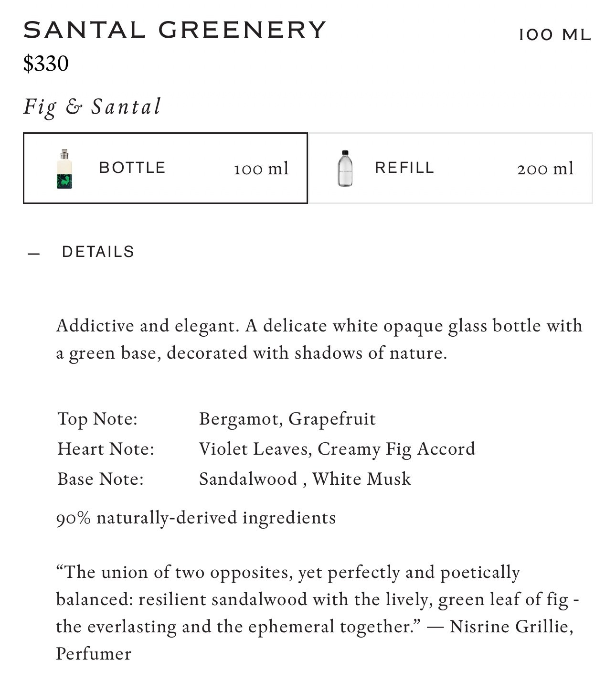616x682 pixels.
Task: Click the clear refill bottle icon
Action: tap(345, 168)
